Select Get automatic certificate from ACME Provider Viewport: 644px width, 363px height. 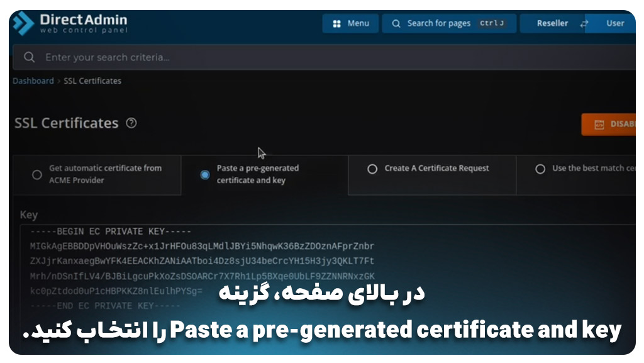coord(37,174)
